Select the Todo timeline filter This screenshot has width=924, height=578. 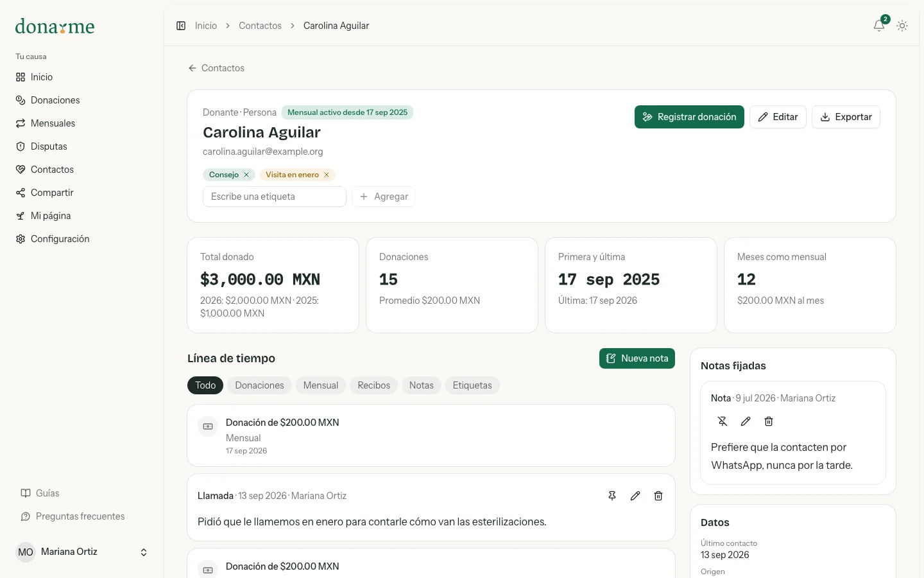point(205,385)
